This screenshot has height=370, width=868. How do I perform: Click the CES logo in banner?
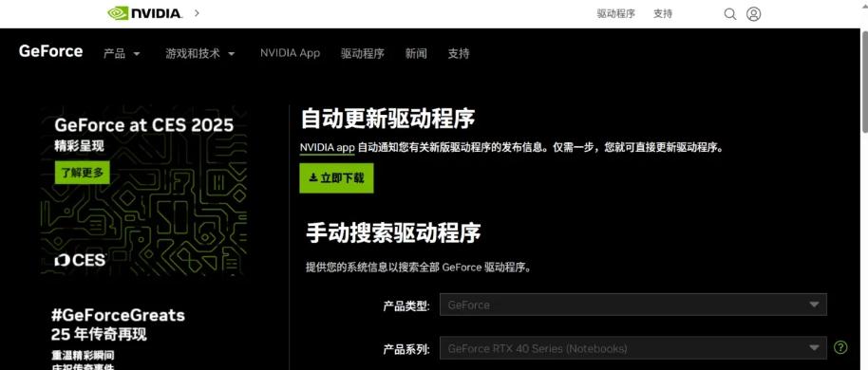pos(80,260)
